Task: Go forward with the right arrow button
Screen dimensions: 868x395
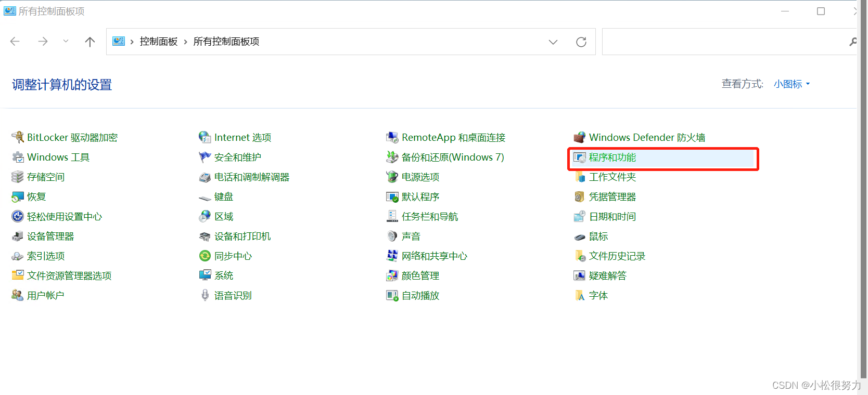Action: (43, 42)
